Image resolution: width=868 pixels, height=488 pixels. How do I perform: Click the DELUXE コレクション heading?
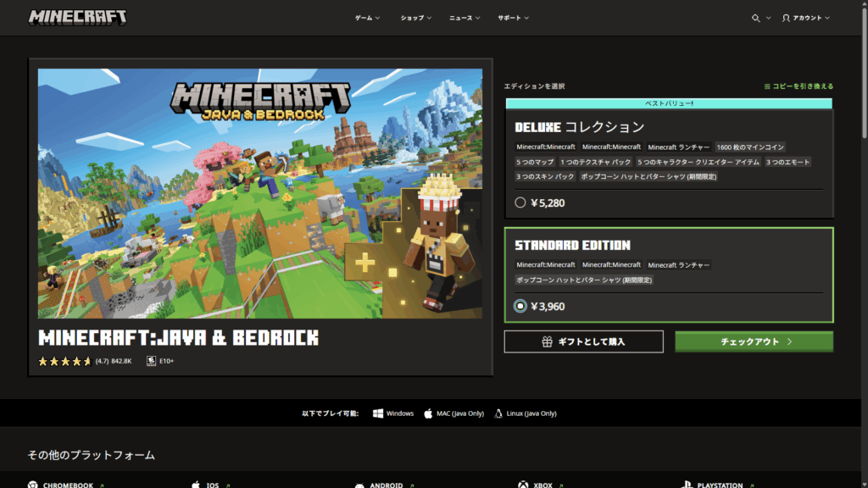point(580,127)
